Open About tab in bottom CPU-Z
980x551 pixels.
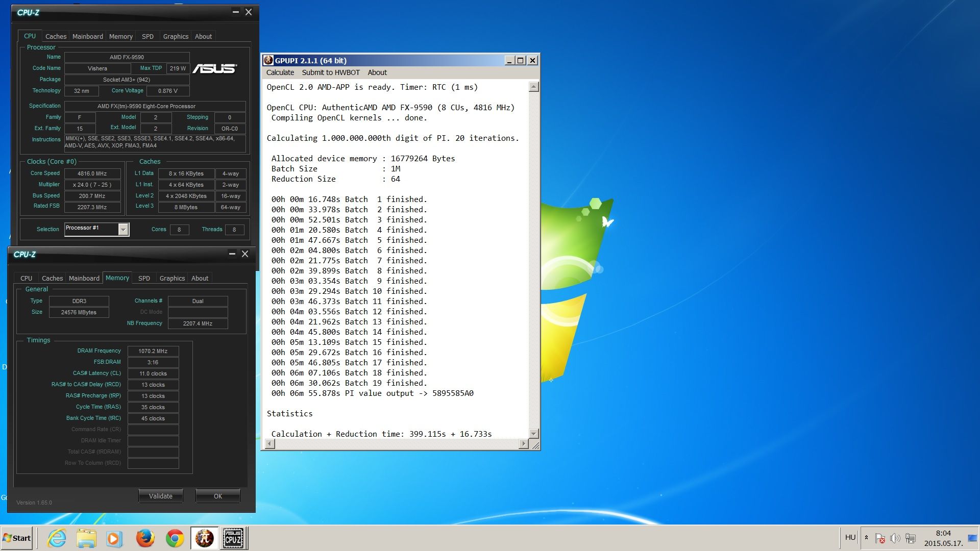click(x=200, y=278)
